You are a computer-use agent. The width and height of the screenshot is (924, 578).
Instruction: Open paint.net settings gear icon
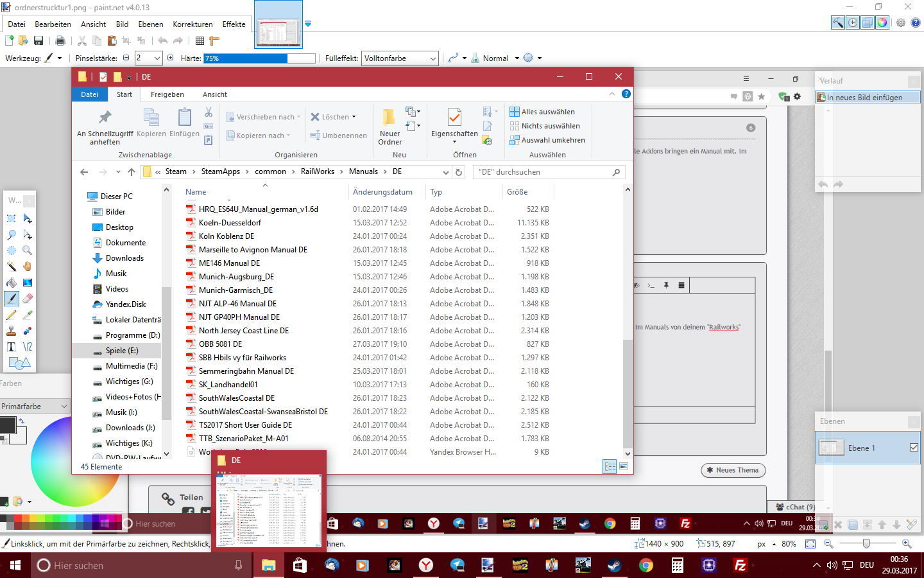tap(901, 22)
